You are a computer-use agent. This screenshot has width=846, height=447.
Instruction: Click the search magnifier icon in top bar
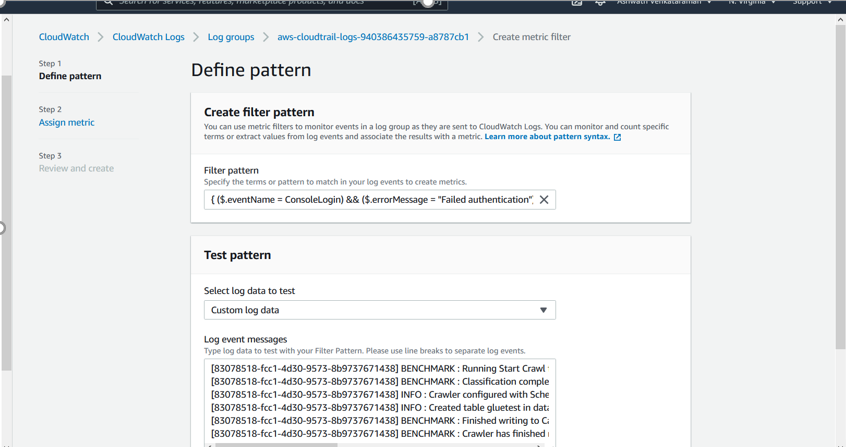click(x=108, y=3)
